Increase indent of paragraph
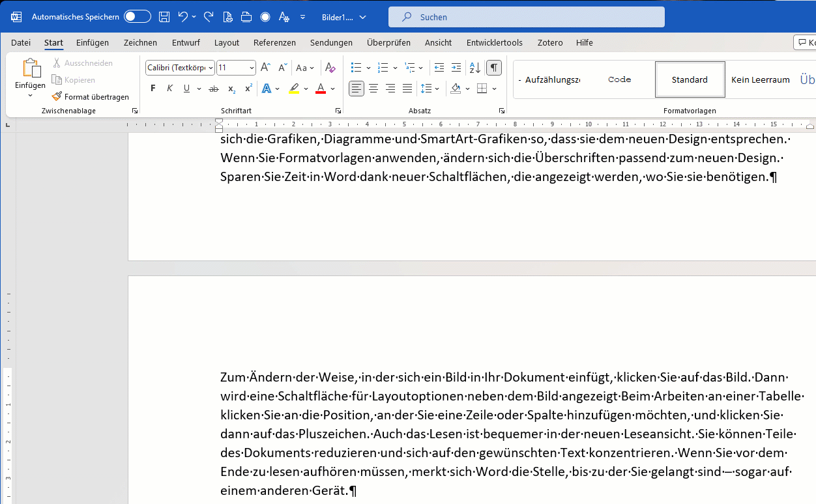 (456, 68)
